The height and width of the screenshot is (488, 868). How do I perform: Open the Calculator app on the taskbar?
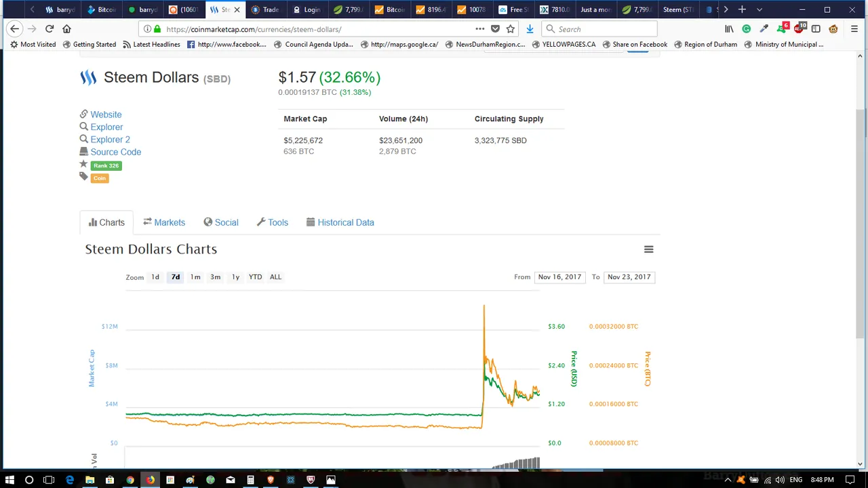tap(250, 480)
